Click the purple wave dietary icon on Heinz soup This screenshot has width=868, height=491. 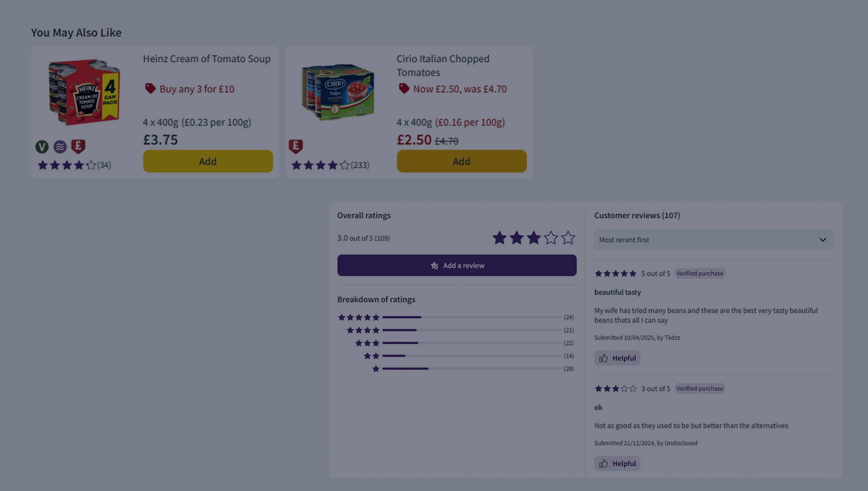pyautogui.click(x=60, y=146)
